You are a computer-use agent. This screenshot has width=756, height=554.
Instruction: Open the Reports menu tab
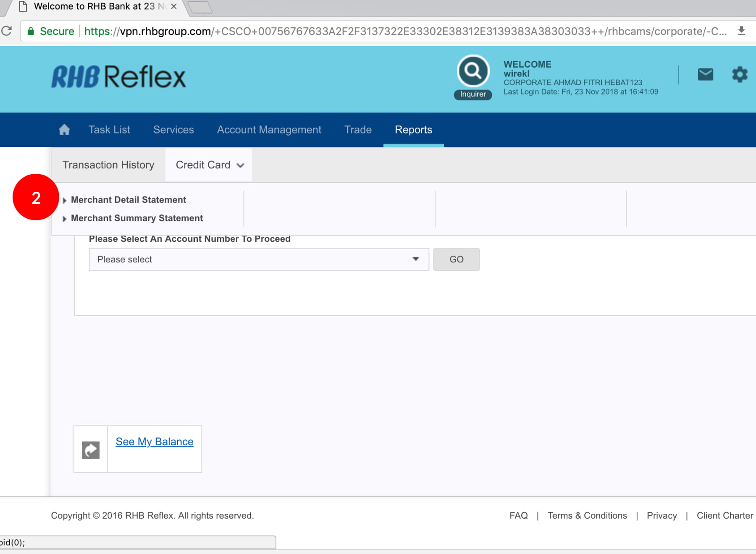[x=413, y=130]
